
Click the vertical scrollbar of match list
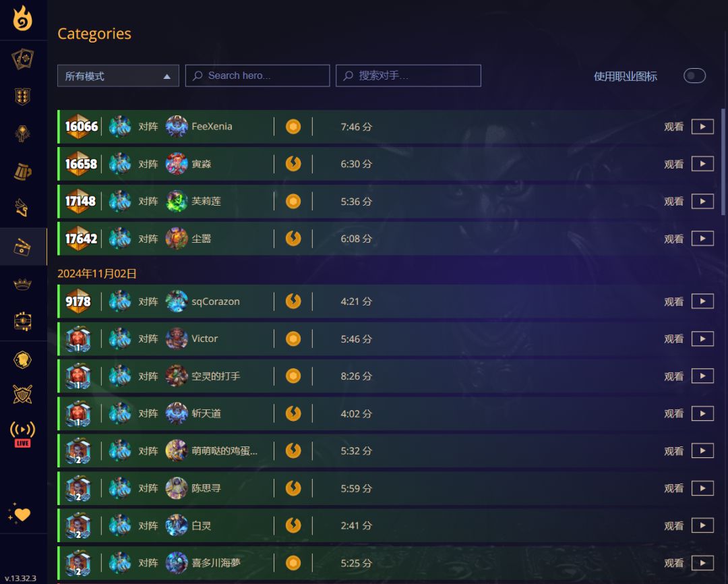pyautogui.click(x=723, y=160)
